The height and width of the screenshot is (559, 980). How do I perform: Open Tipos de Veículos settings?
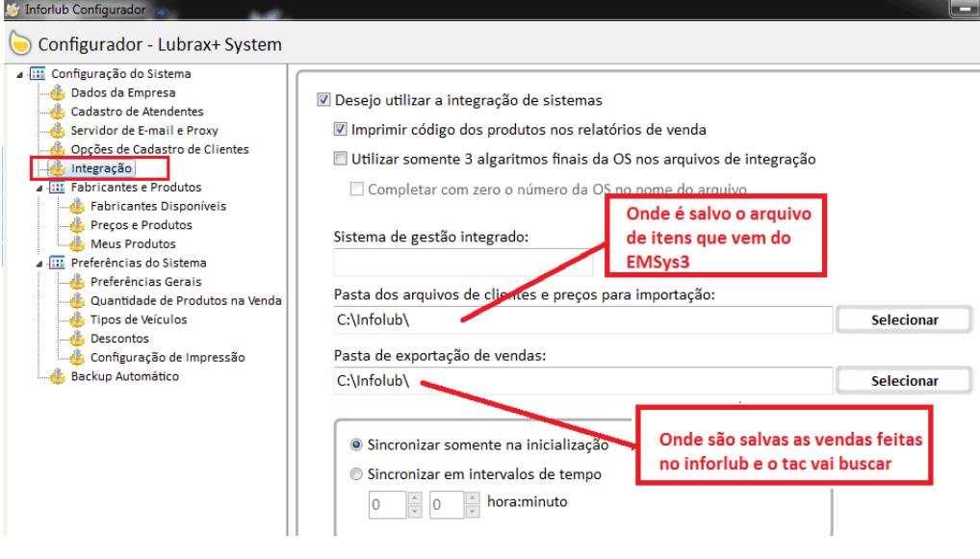click(138, 319)
